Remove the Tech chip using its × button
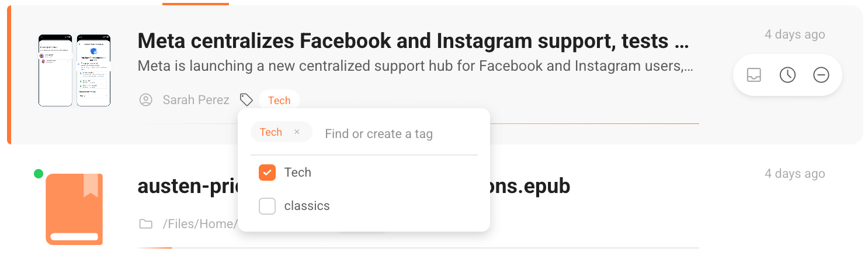868x255 pixels. pyautogui.click(x=297, y=132)
